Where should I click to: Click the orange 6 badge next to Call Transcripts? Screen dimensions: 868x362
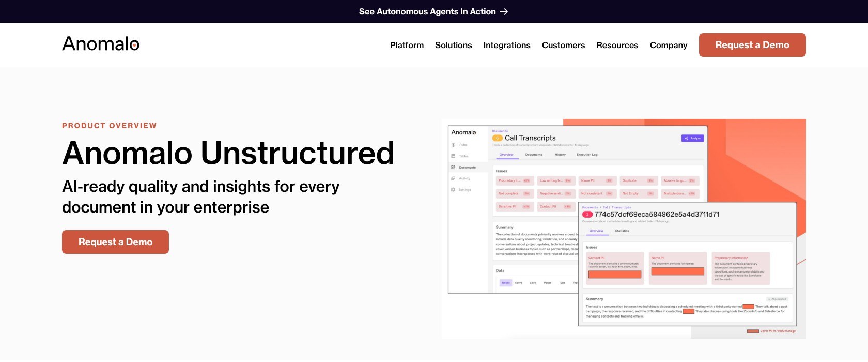[x=498, y=138]
